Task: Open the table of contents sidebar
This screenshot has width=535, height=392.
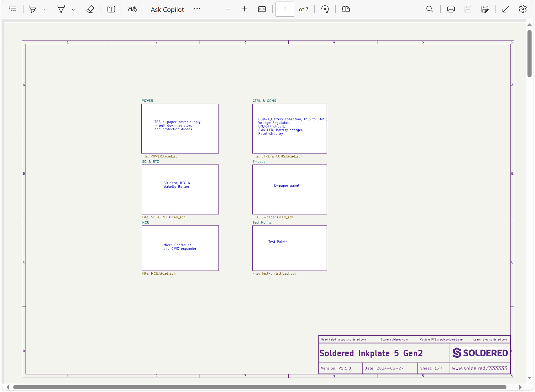Action: [x=13, y=9]
